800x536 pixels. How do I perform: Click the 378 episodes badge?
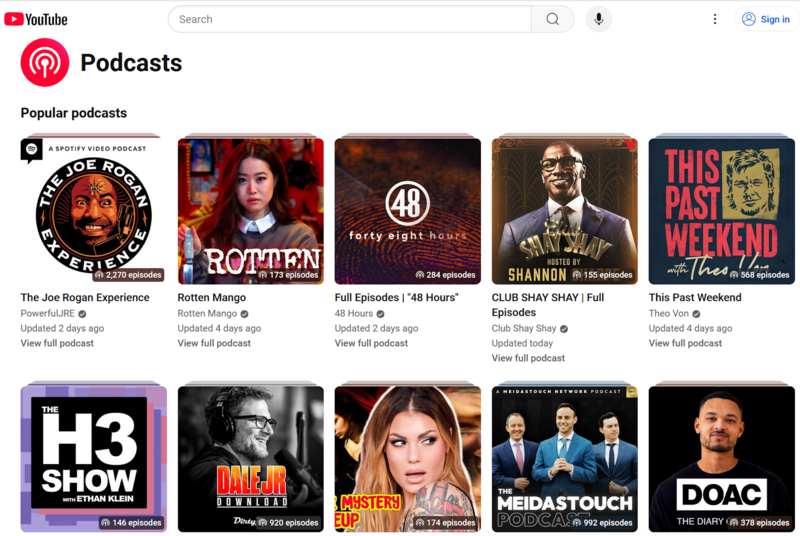click(760, 523)
